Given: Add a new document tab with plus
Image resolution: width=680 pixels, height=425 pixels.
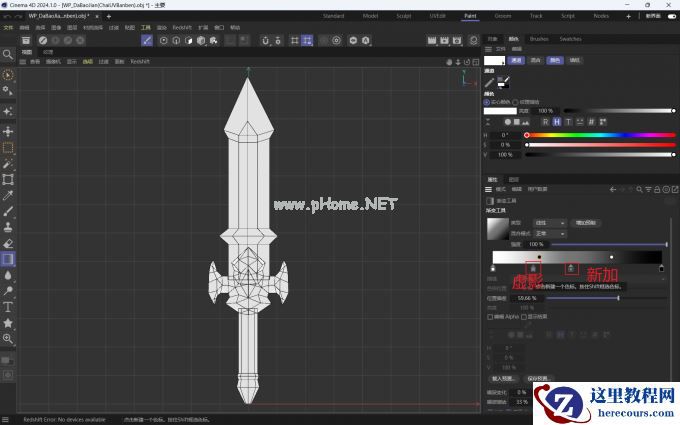Looking at the screenshot, I should pyautogui.click(x=109, y=16).
